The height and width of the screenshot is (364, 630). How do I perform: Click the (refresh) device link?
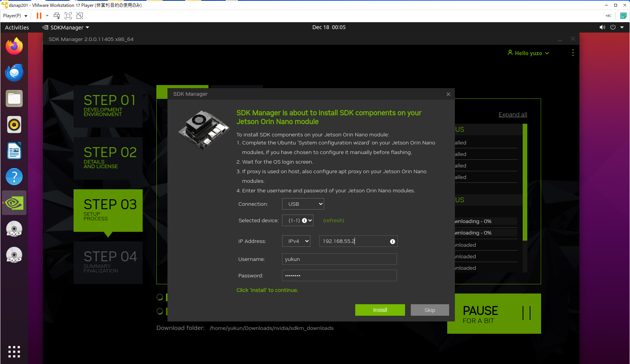point(334,220)
